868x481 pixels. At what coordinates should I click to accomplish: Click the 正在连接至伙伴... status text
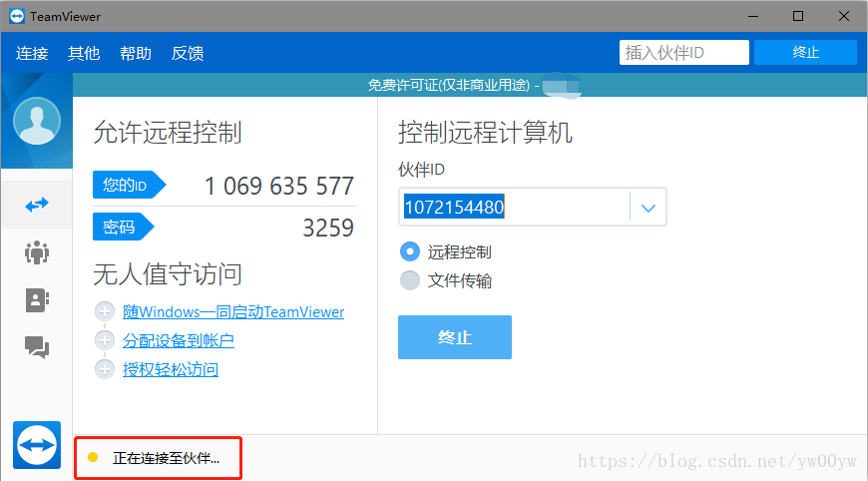coord(166,458)
